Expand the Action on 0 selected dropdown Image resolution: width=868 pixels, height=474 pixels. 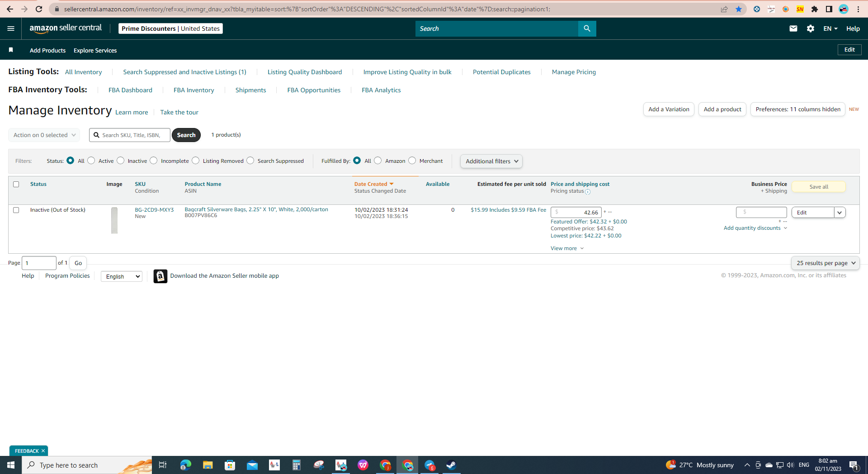click(x=44, y=135)
